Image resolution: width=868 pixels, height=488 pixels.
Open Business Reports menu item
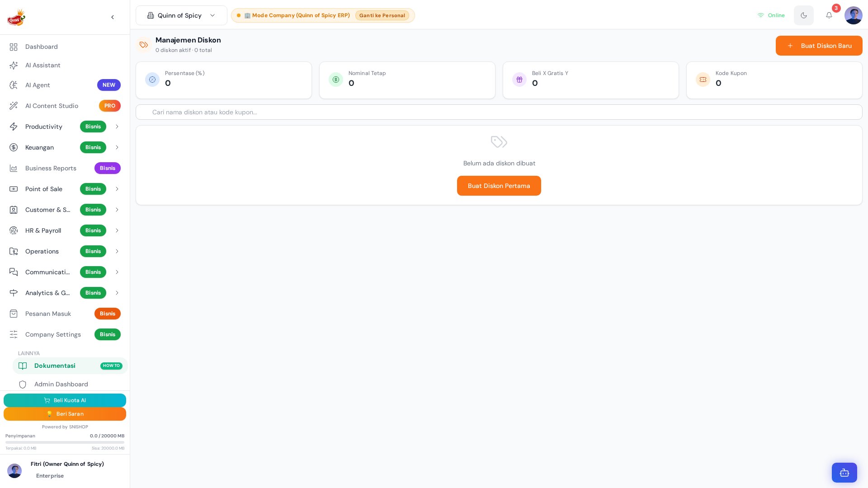click(65, 168)
